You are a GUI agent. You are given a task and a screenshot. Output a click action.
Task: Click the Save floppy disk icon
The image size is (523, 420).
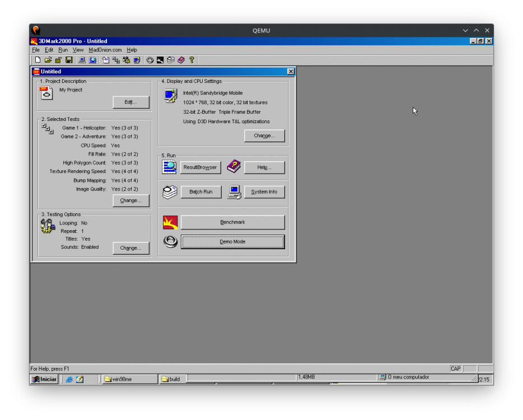click(x=69, y=60)
